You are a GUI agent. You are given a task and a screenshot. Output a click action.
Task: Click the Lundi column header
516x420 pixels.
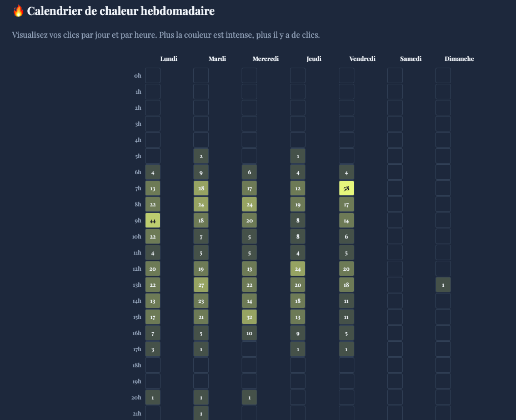tap(169, 59)
